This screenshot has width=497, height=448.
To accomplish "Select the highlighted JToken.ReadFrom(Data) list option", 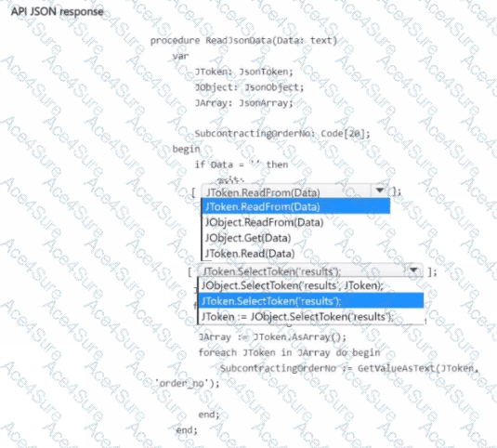I will coord(296,206).
